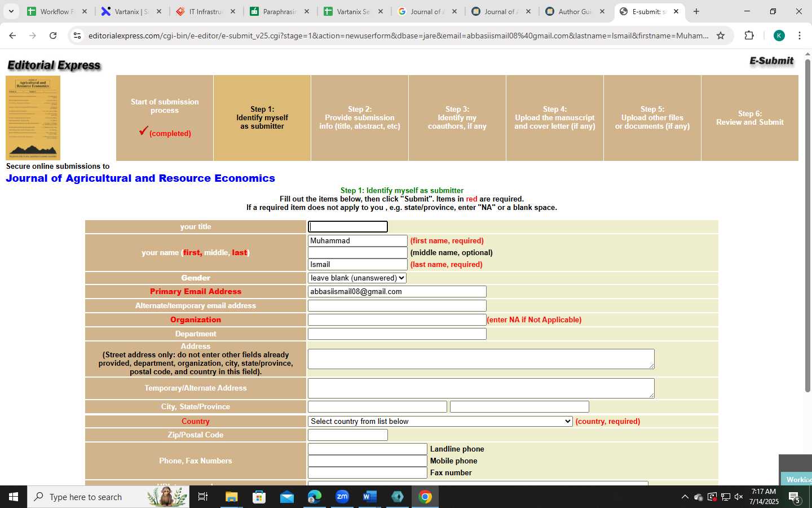The height and width of the screenshot is (508, 812).
Task: Open the Windows Start menu
Action: point(14,497)
